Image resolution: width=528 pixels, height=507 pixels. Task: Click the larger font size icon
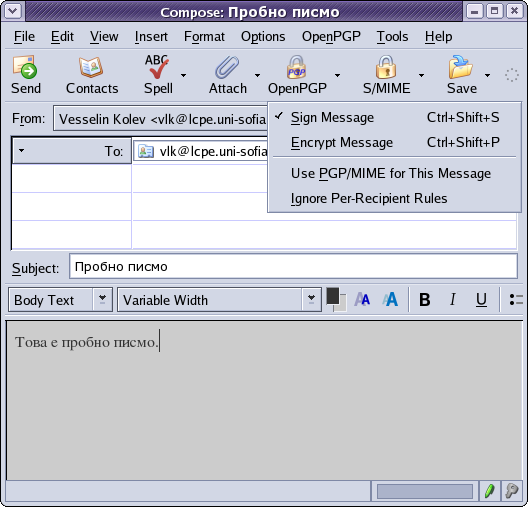tap(390, 299)
